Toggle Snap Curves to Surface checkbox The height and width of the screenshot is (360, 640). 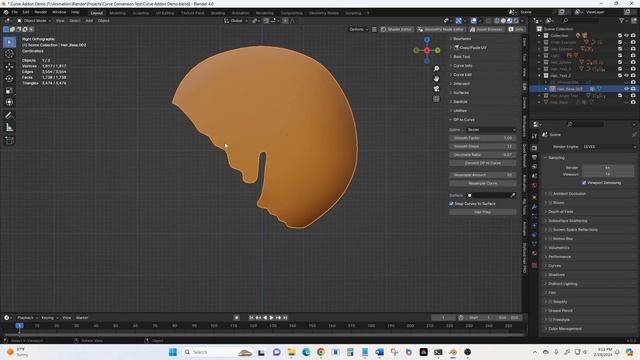tap(451, 204)
